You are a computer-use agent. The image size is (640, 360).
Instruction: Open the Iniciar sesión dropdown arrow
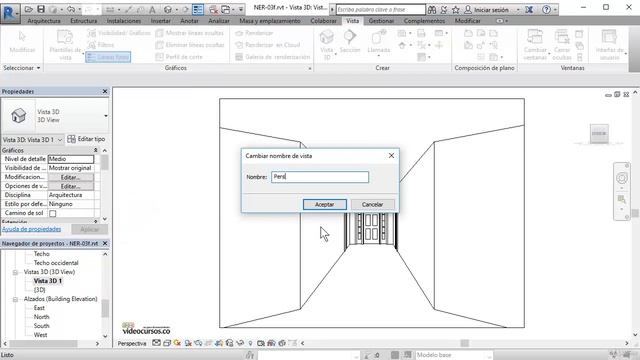(x=518, y=9)
